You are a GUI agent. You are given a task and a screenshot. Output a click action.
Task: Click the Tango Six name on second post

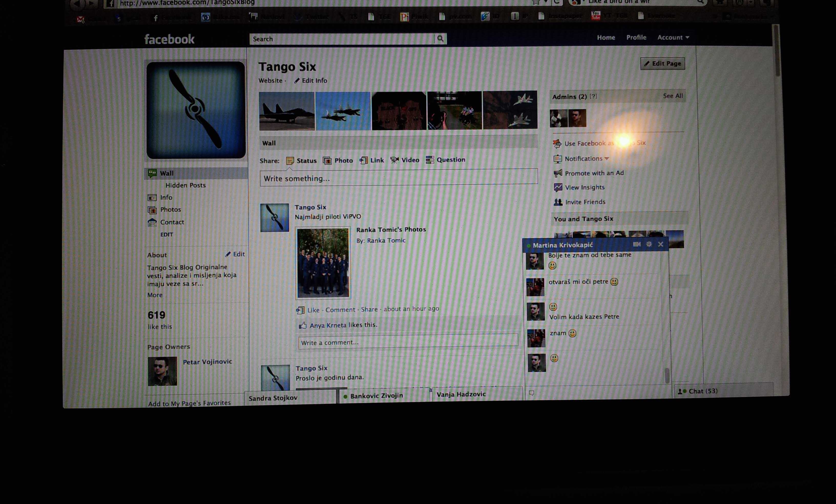point(311,368)
